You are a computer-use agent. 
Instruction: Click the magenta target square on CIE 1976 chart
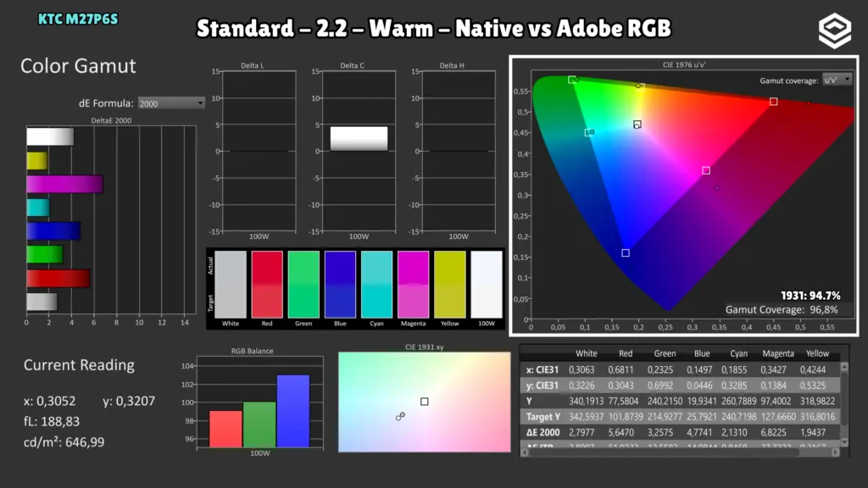tap(706, 170)
